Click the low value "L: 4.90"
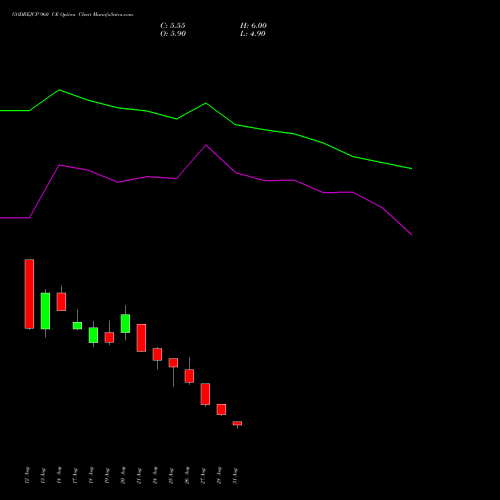 (x=253, y=34)
